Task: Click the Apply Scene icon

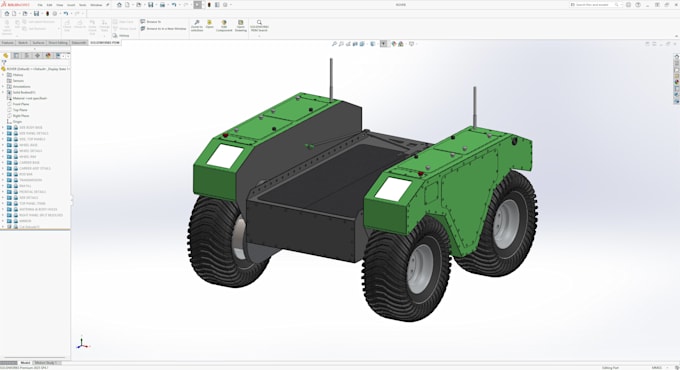Action: click(401, 44)
